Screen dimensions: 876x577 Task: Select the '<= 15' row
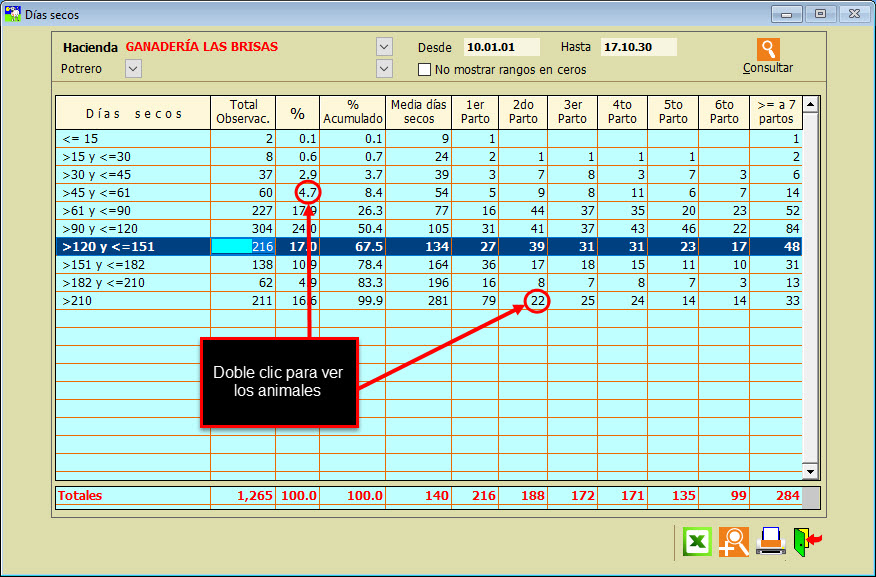(132, 139)
